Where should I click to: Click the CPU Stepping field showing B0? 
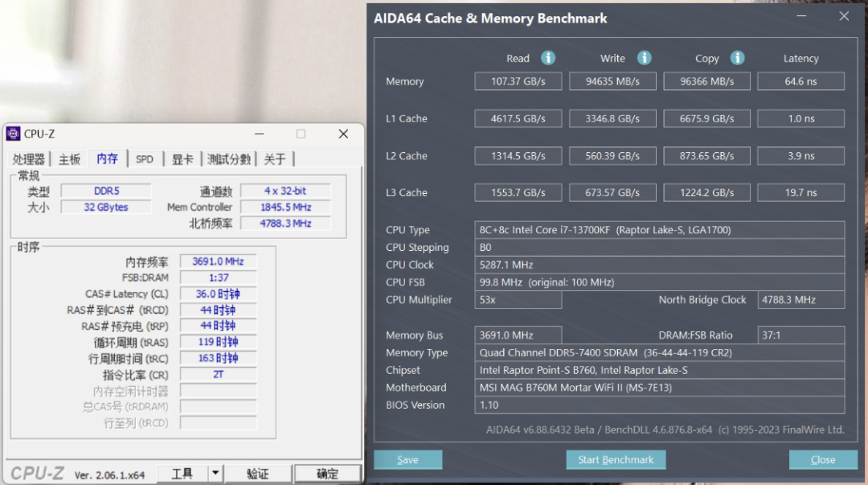coord(659,247)
